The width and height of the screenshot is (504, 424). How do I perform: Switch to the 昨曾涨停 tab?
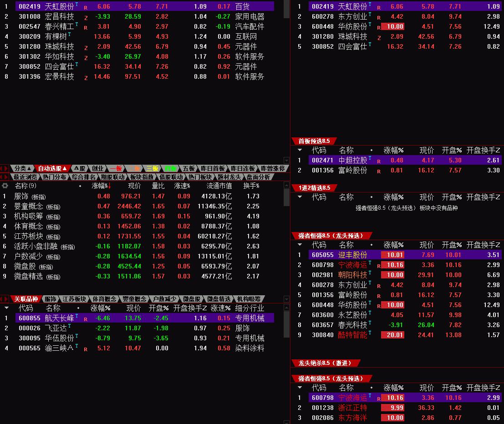click(273, 168)
